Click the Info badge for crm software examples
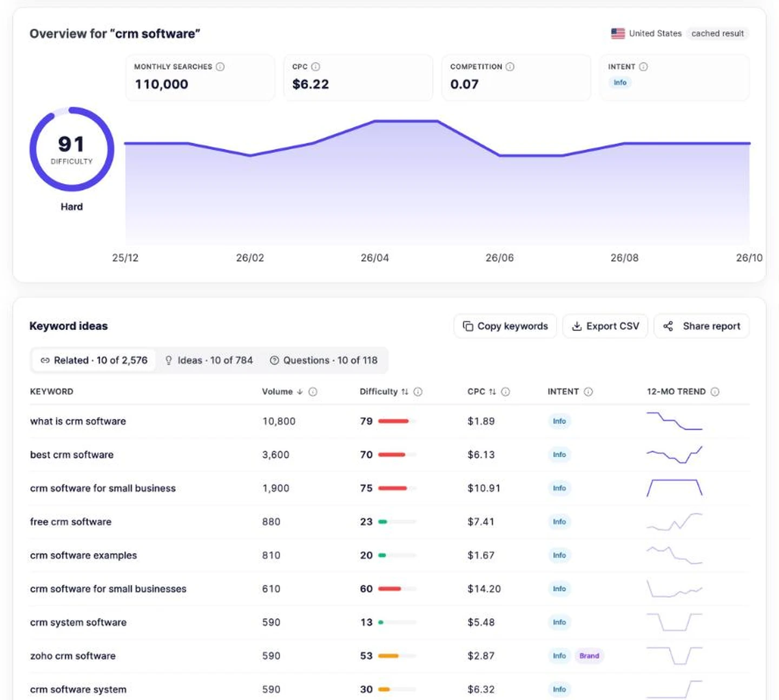This screenshot has width=779, height=700. (x=559, y=556)
